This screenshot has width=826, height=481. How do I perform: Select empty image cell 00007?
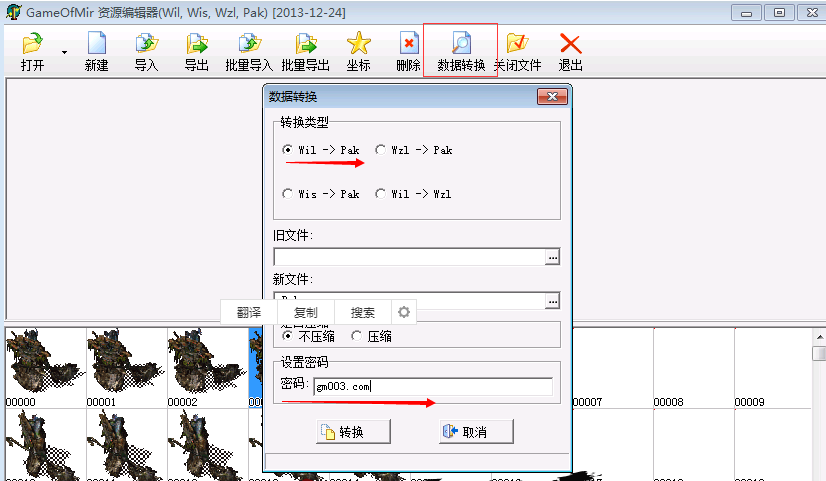(x=613, y=368)
